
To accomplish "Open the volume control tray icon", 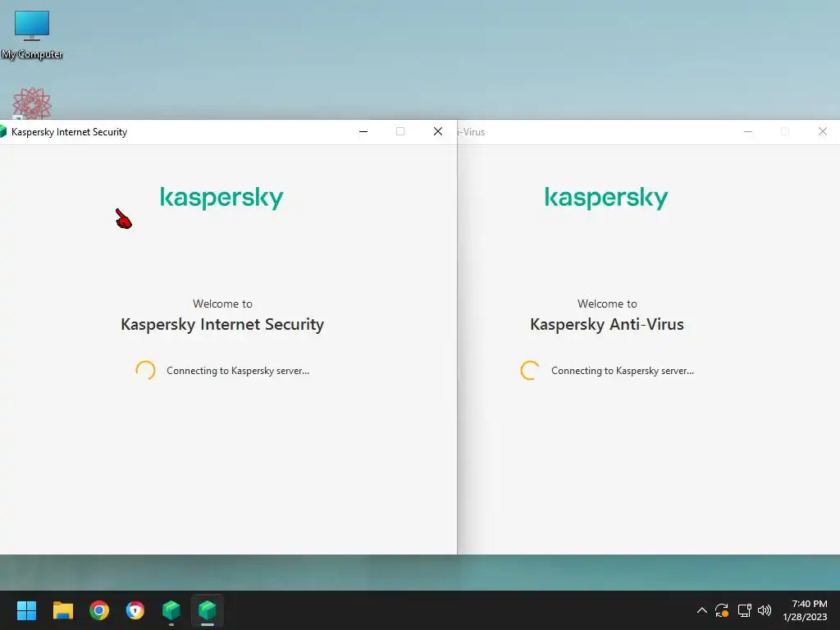I will click(765, 610).
